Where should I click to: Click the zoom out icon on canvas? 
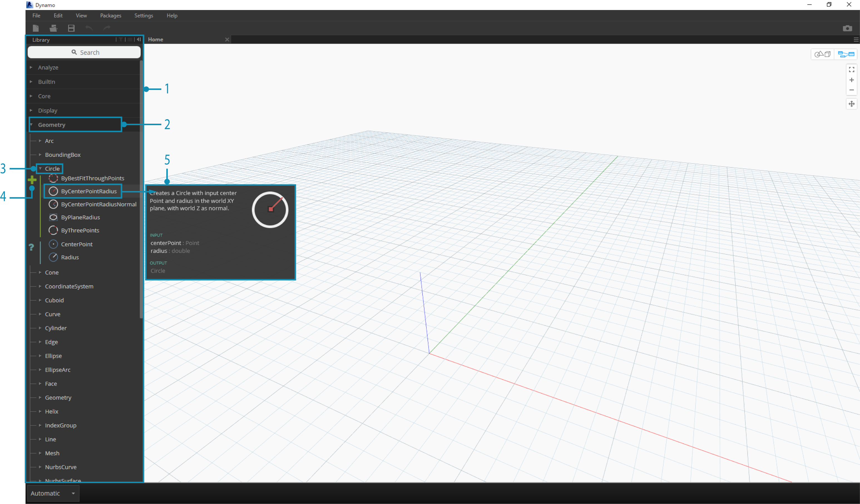click(852, 91)
